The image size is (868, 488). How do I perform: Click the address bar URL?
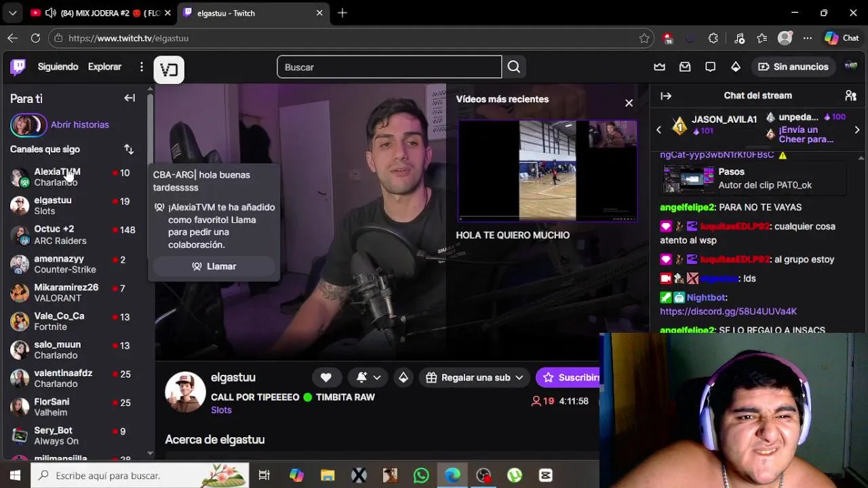pyautogui.click(x=128, y=38)
